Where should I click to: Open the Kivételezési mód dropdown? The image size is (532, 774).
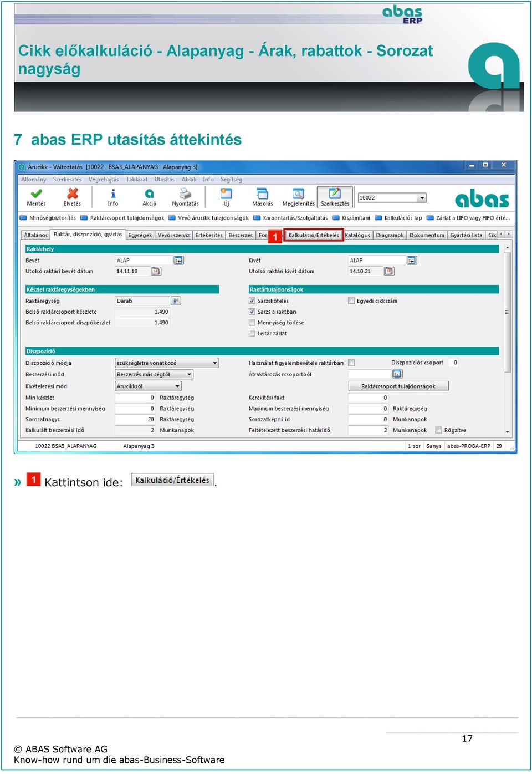pyautogui.click(x=149, y=386)
